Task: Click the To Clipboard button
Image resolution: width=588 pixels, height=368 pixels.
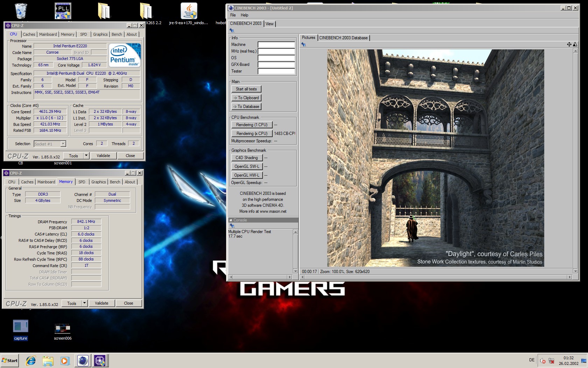Action: 246,98
